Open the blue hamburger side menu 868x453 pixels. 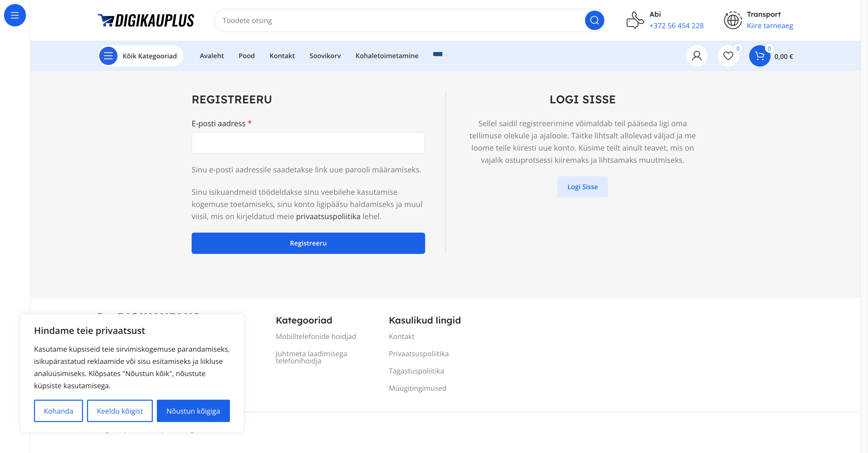tap(15, 15)
